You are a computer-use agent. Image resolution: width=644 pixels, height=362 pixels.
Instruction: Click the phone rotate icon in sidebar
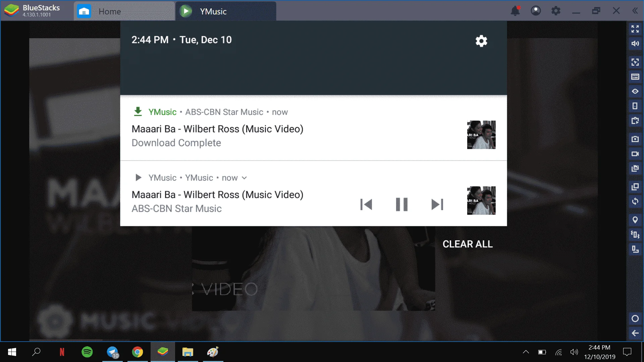[635, 106]
